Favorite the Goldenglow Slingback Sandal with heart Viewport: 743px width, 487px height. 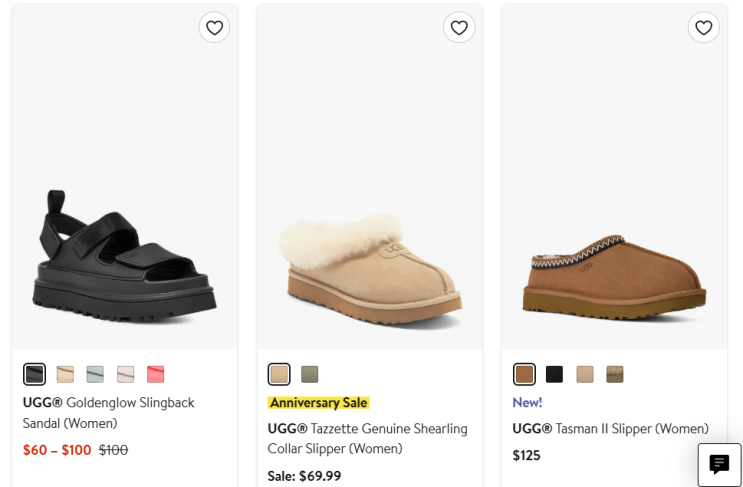click(214, 27)
